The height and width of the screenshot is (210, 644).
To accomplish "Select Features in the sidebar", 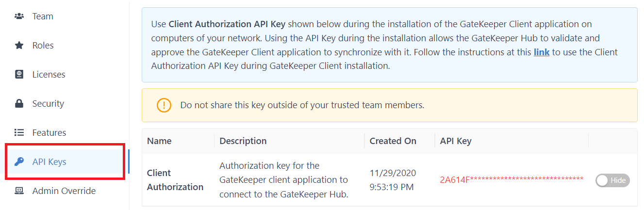I will coord(49,133).
